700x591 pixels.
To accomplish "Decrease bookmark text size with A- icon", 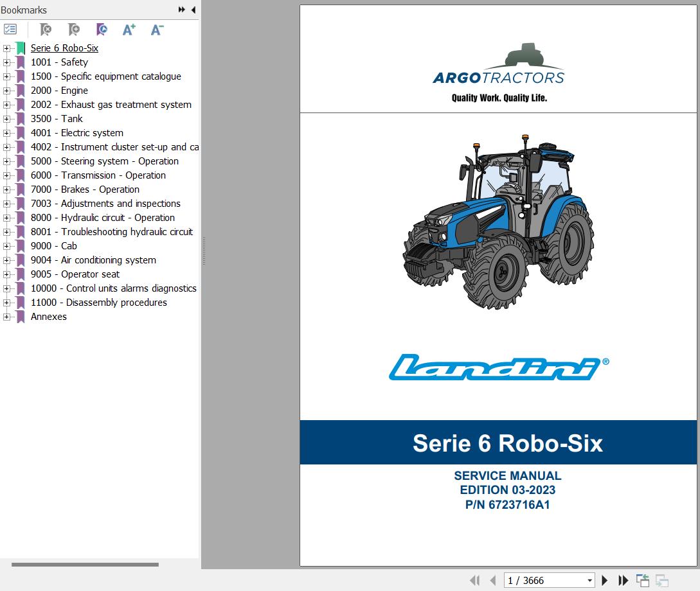I will (x=156, y=29).
